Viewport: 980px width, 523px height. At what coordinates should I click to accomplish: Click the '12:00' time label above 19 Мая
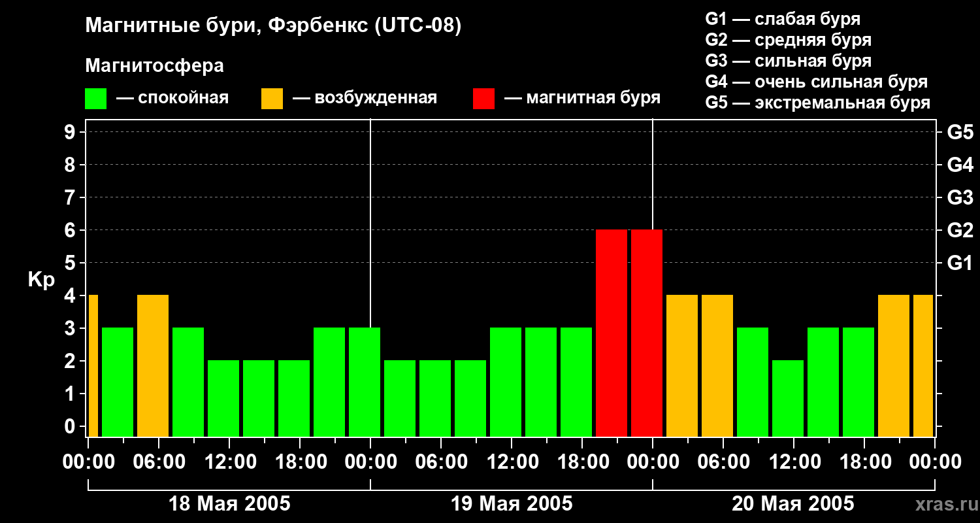point(512,462)
